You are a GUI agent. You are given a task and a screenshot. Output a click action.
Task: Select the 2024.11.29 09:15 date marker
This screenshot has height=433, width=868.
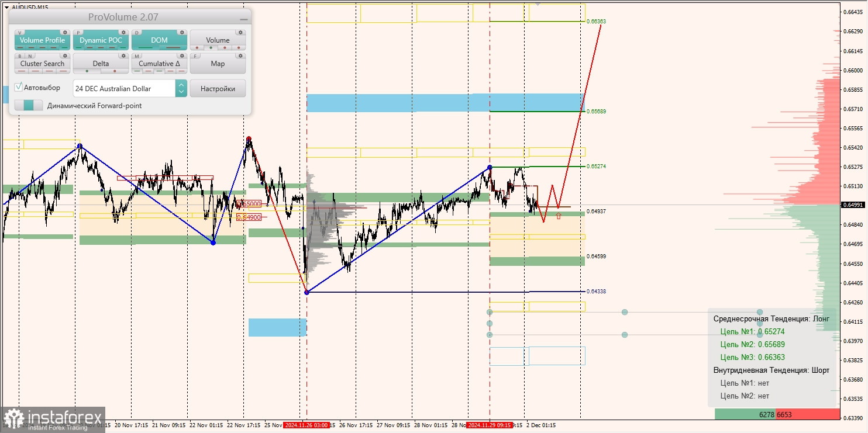point(490,425)
